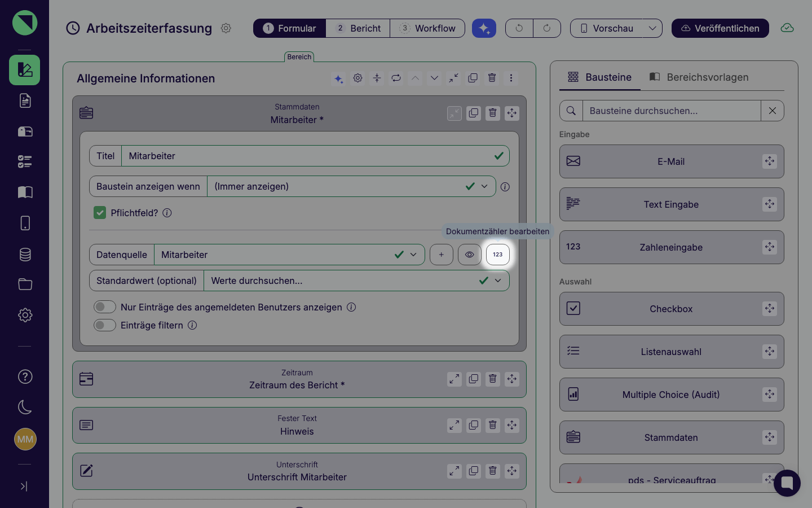Select the Zahleneingabe building block
The width and height of the screenshot is (812, 508).
[x=672, y=247]
